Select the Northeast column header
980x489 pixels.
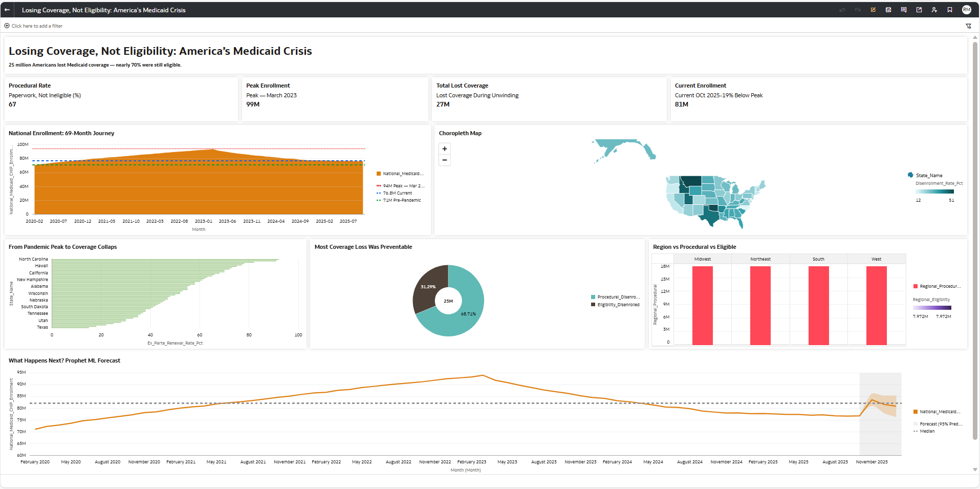[x=760, y=259]
